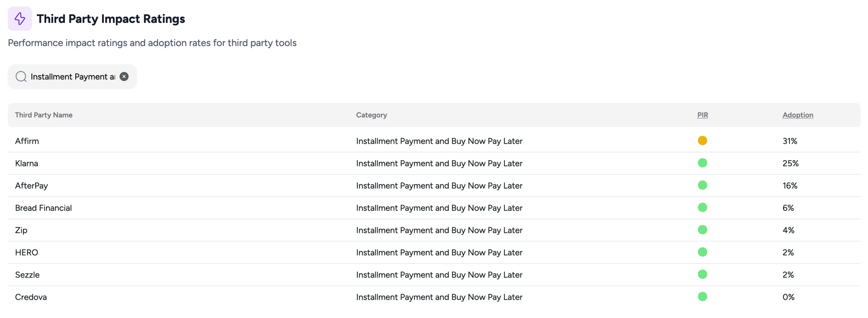Click Sezzle's green PIR indicator dot

coord(702,274)
